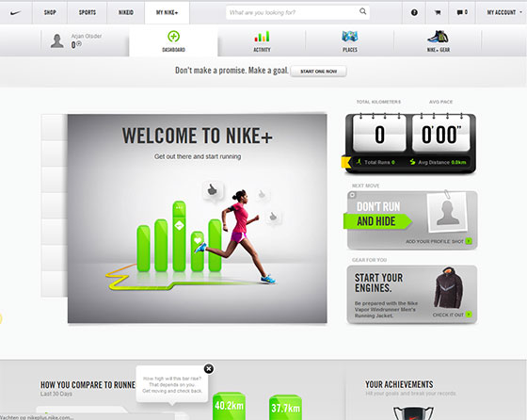Click the Avg Distance icon
527x420 pixels.
[x=412, y=162]
